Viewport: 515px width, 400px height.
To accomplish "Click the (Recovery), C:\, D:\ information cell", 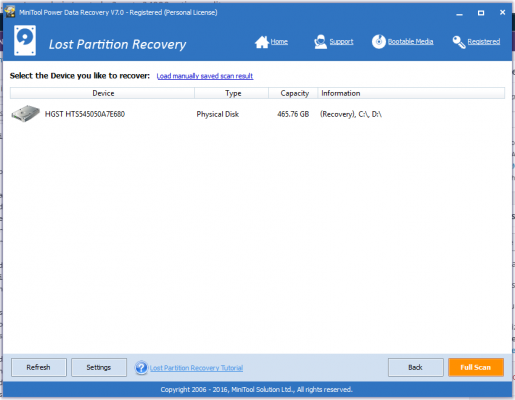I will coord(351,114).
